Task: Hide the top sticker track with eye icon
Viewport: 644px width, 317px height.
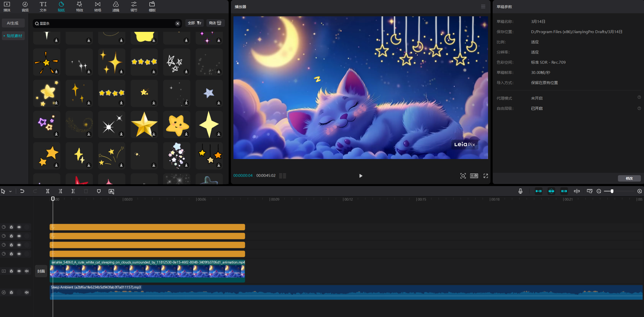Action: point(19,227)
